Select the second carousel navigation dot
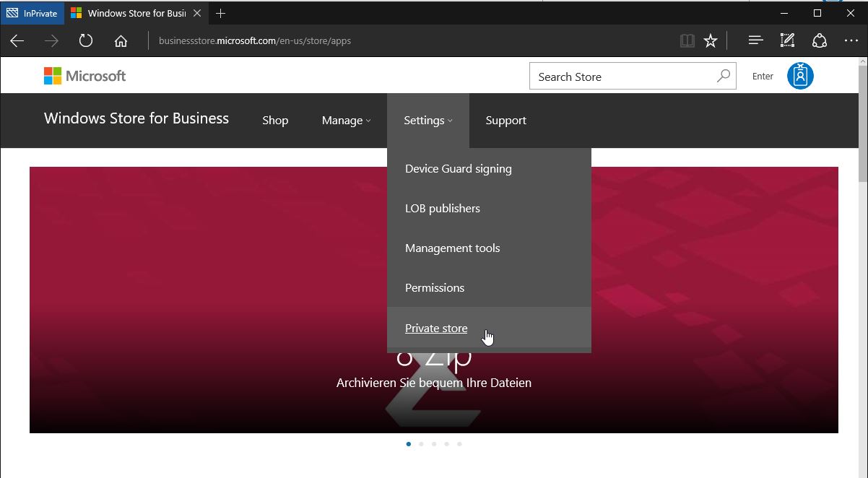The height and width of the screenshot is (478, 868). tap(421, 444)
